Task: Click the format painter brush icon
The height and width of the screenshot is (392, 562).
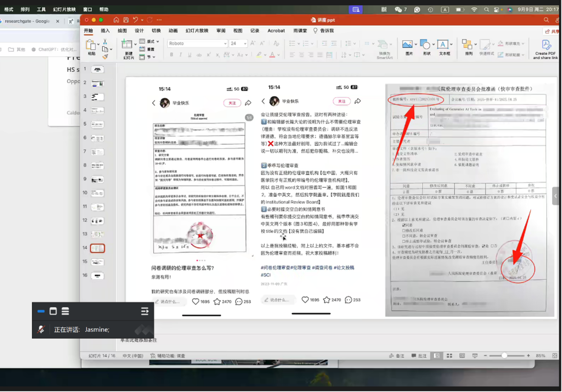Action: (x=105, y=57)
